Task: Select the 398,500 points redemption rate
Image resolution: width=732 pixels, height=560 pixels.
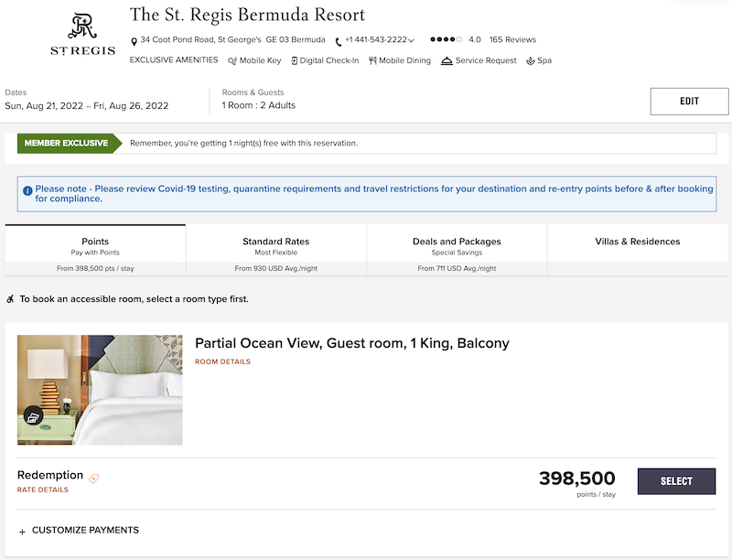Action: pos(676,481)
